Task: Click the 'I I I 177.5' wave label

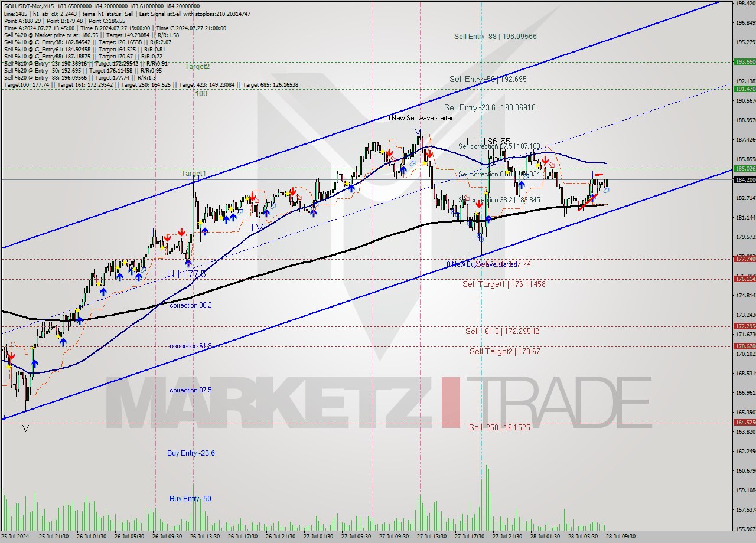Action: pyautogui.click(x=186, y=273)
